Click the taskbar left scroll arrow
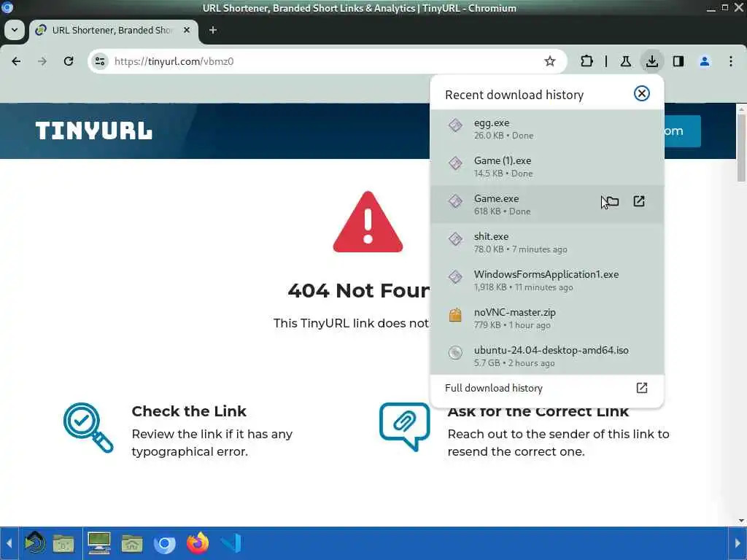Viewport: 747px width, 560px height. (9, 543)
